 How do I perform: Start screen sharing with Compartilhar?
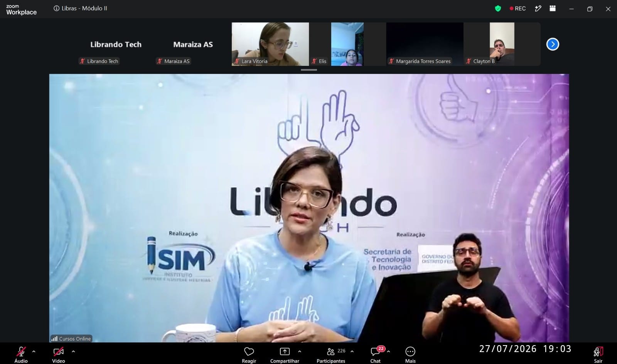point(285,354)
